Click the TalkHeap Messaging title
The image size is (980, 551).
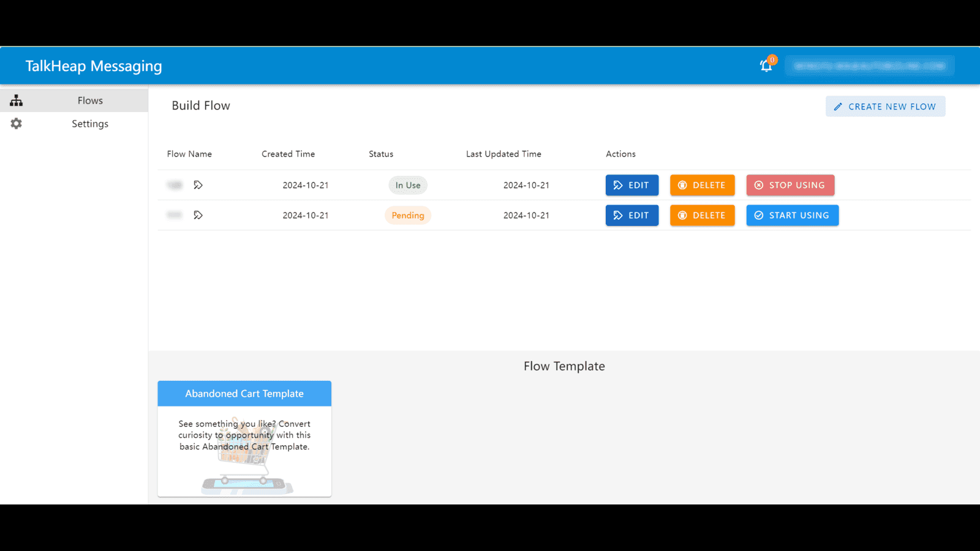coord(94,66)
